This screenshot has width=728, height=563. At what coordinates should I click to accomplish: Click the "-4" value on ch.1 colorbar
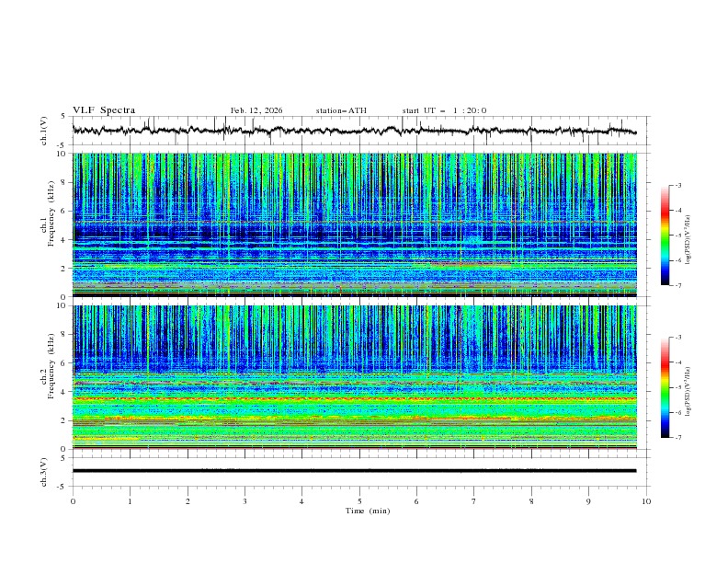point(678,211)
